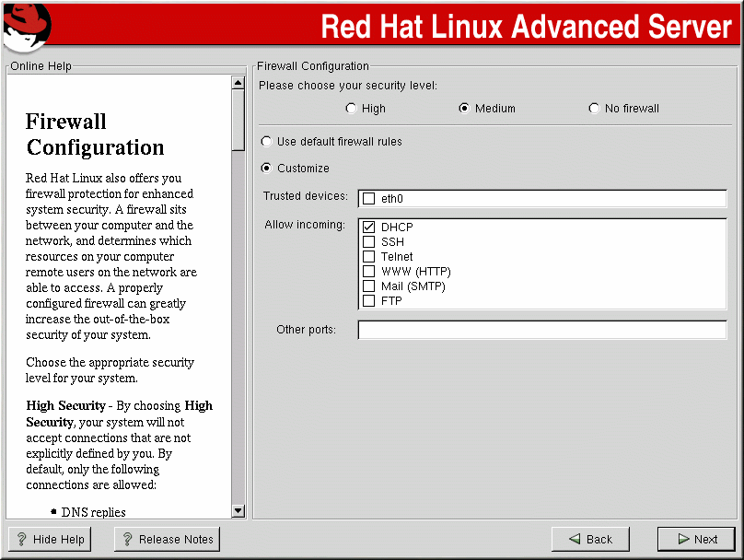
Task: Click the 'Red Hat Linux Advanced Server' banner title
Action: point(527,26)
